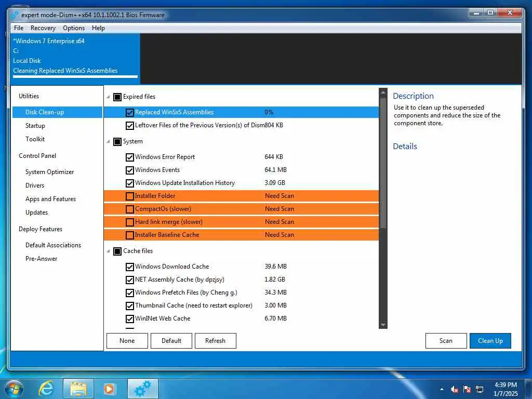532x399 pixels.
Task: Check CompactOs (slower) box
Action: 129,209
